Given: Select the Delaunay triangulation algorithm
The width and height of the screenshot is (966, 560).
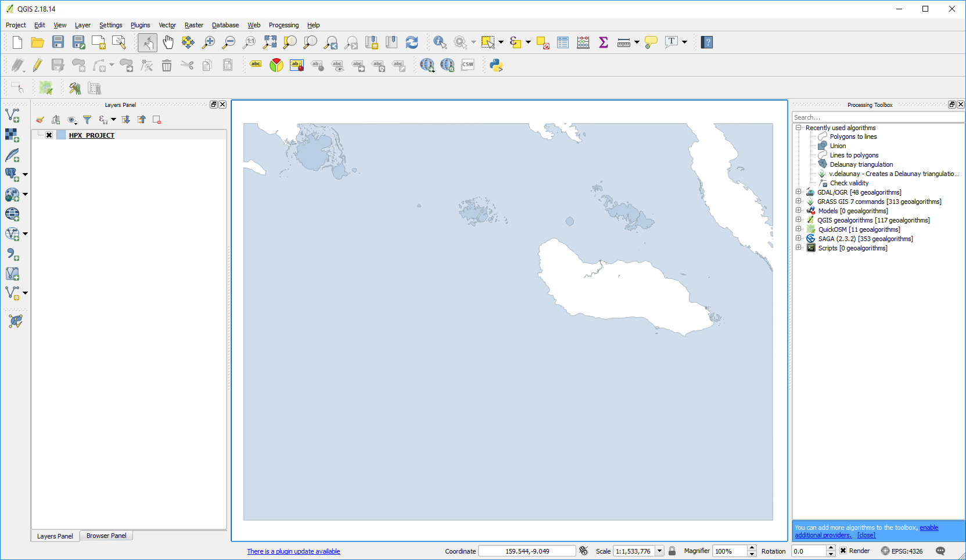Looking at the screenshot, I should (x=861, y=164).
